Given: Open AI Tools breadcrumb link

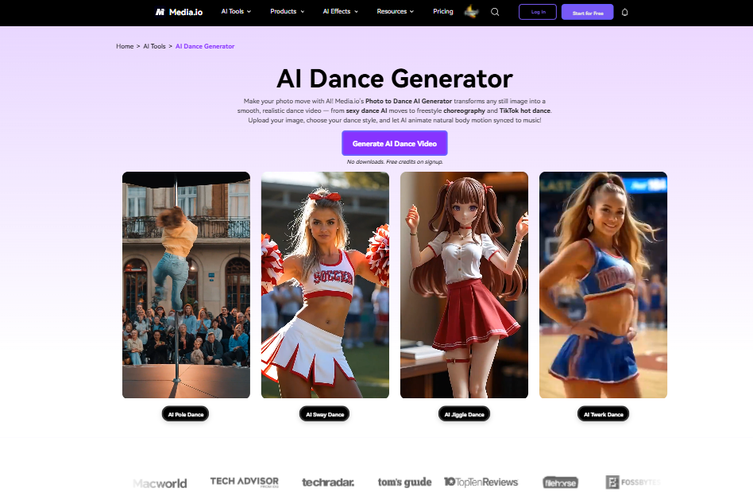Looking at the screenshot, I should pos(154,46).
